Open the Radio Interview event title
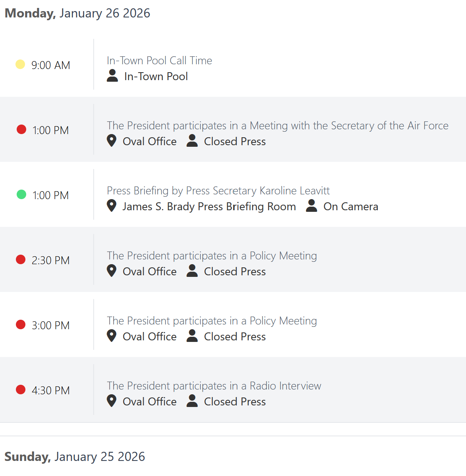This screenshot has height=476, width=466. point(214,386)
